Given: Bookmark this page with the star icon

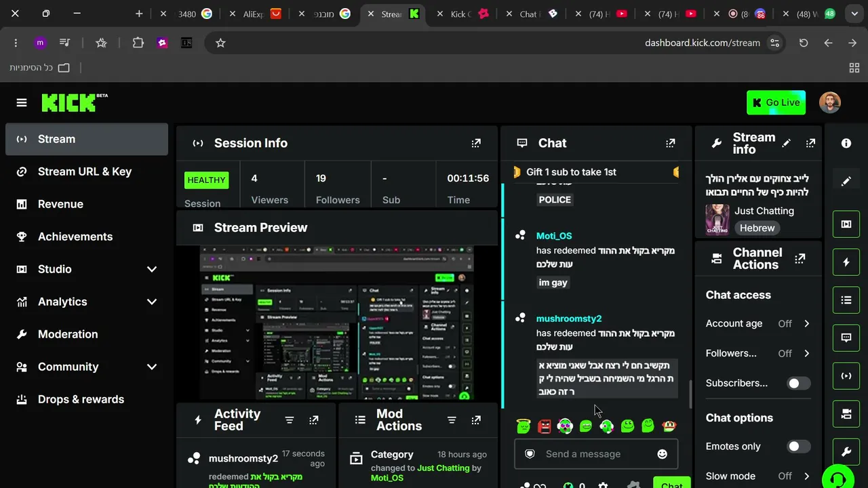Looking at the screenshot, I should (220, 43).
